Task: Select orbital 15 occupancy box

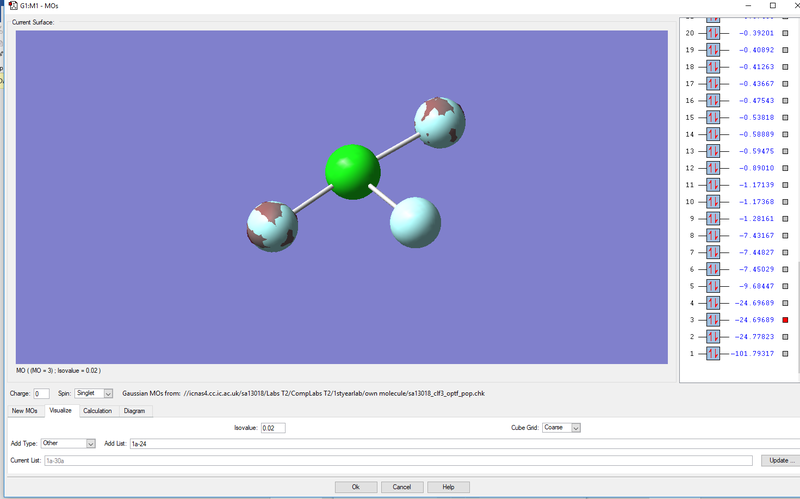Action: click(x=713, y=117)
